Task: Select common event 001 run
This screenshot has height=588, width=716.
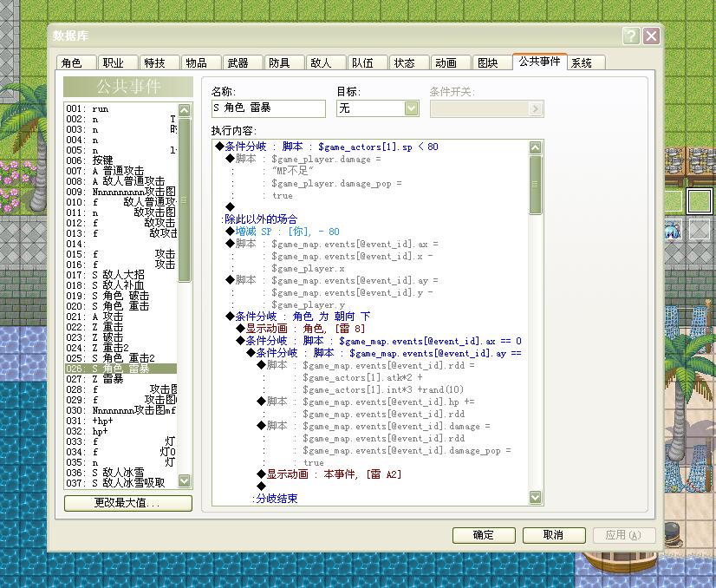Action: 121,108
